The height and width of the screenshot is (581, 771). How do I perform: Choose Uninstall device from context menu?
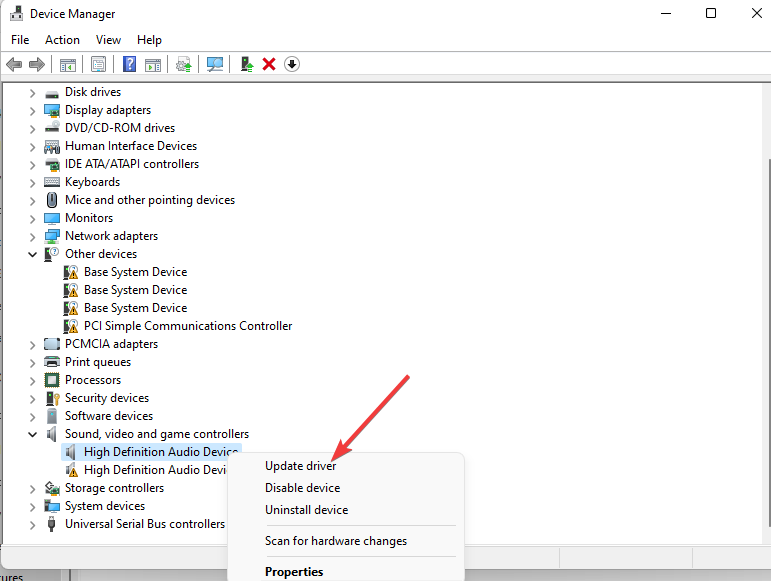coord(306,510)
